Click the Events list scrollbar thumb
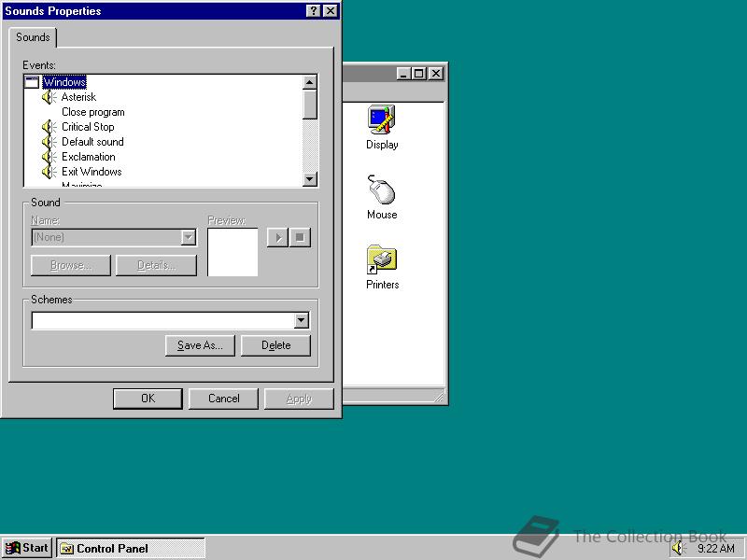747x560 pixels. click(x=310, y=105)
